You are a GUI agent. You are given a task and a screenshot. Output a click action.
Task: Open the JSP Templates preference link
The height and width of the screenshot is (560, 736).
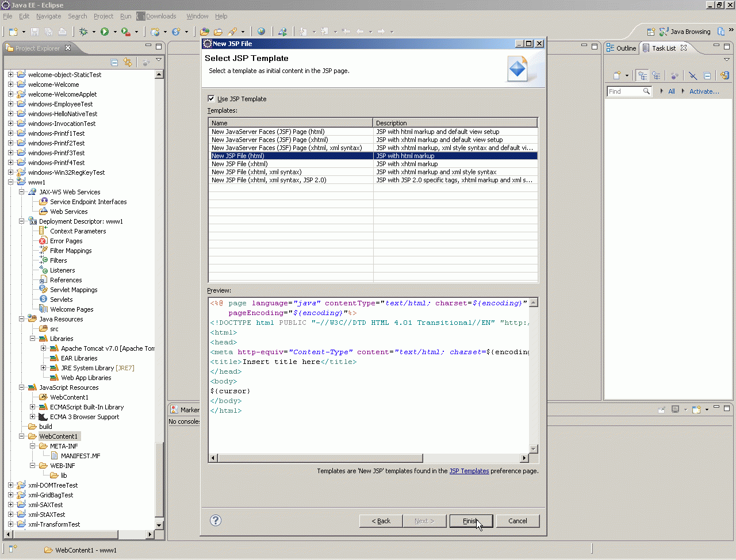tap(469, 471)
